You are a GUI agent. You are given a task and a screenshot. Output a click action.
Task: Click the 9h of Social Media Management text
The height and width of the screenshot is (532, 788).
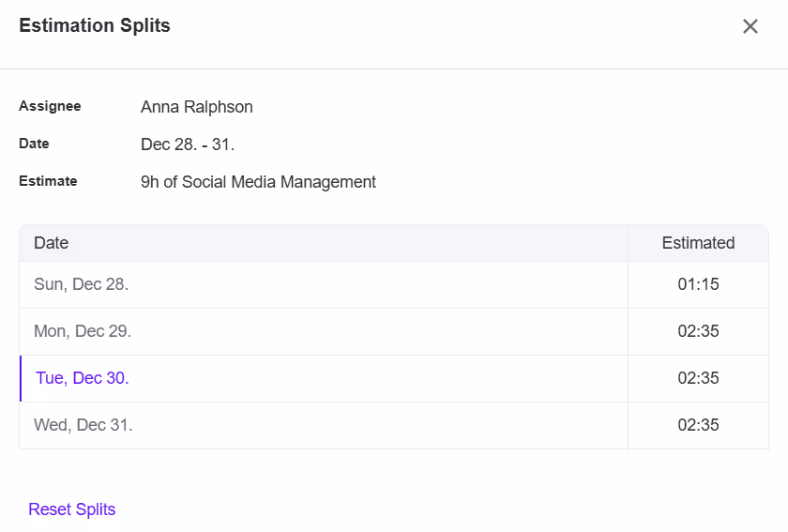click(x=258, y=182)
